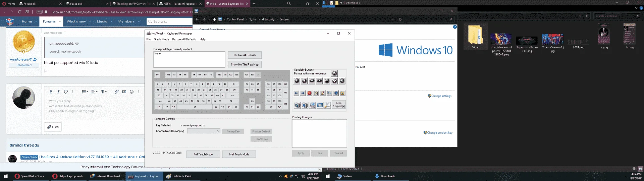This screenshot has width=644, height=181.
Task: Click the Calculator specialty button
Action: [x=320, y=105]
